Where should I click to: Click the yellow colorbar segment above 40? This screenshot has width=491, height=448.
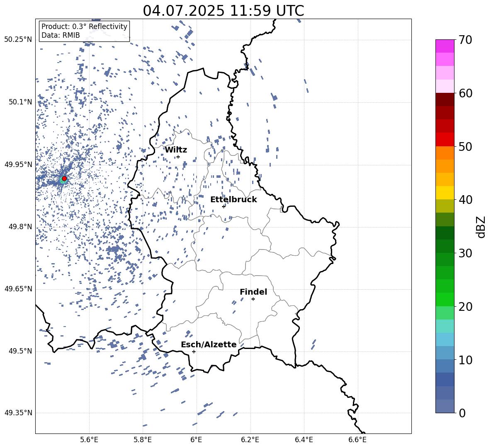[x=445, y=193]
